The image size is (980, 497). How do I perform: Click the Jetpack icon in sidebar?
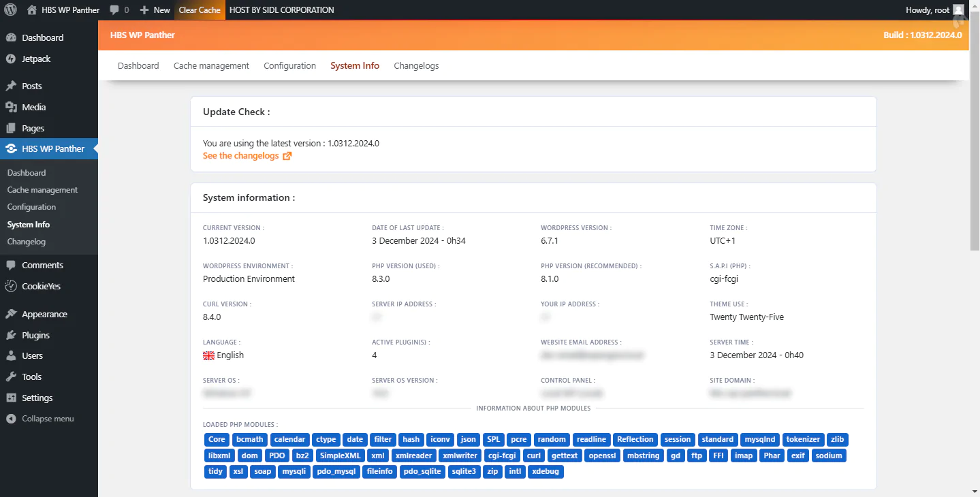[x=11, y=59]
